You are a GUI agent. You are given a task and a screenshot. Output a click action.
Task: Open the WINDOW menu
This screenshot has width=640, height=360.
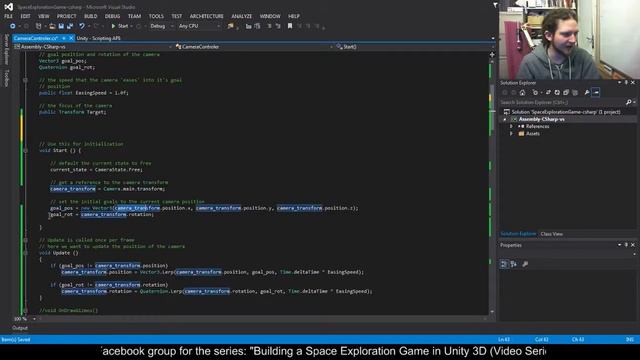coord(270,16)
